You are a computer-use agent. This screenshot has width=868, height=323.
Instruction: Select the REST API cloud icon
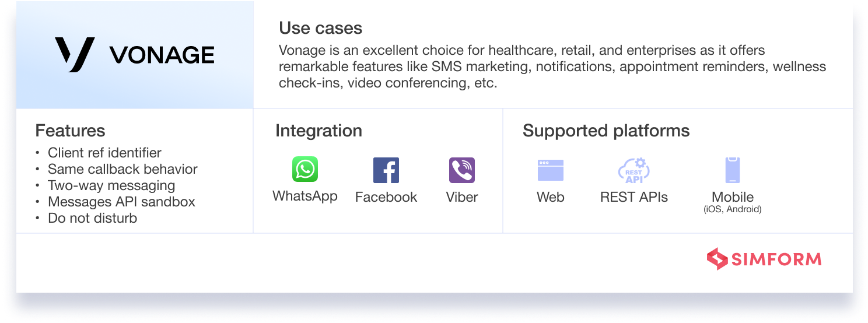(633, 170)
